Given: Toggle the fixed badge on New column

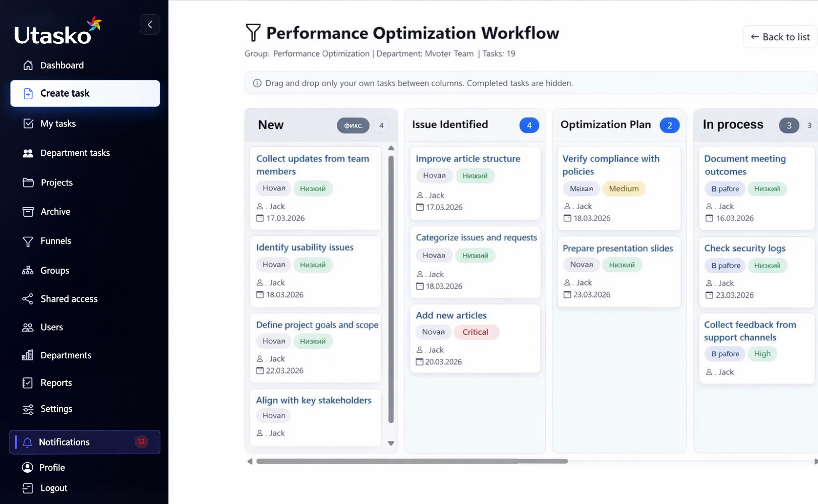Looking at the screenshot, I should click(x=353, y=125).
